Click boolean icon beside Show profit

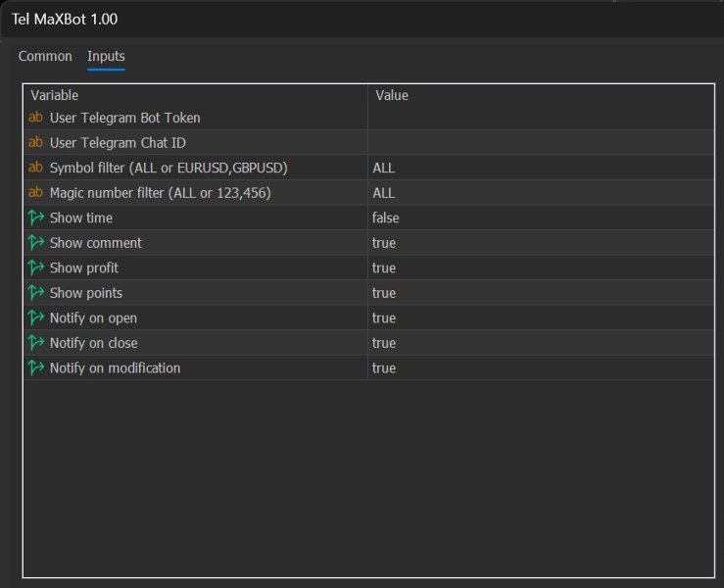[35, 268]
